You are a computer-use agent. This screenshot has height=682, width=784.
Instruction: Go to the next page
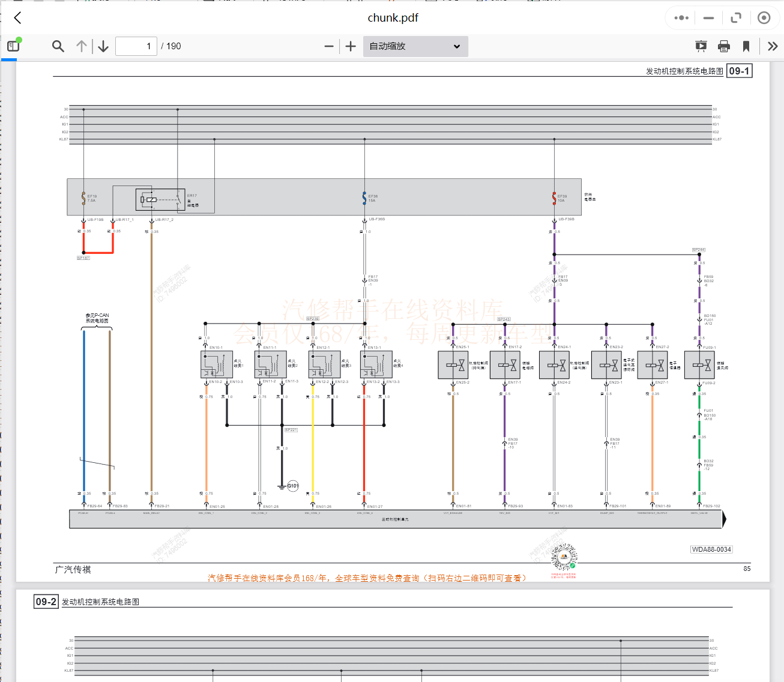click(x=103, y=46)
